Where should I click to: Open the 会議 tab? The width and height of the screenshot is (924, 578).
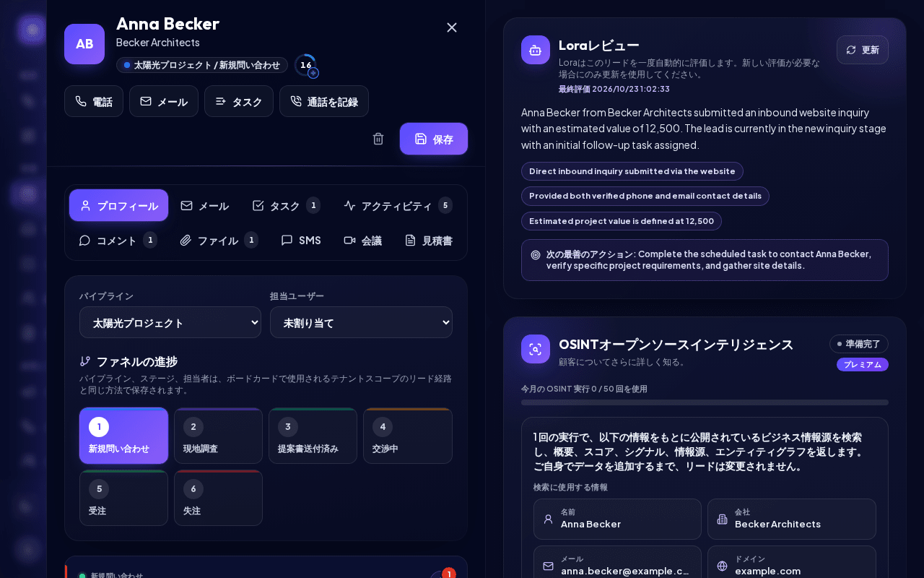pos(363,240)
